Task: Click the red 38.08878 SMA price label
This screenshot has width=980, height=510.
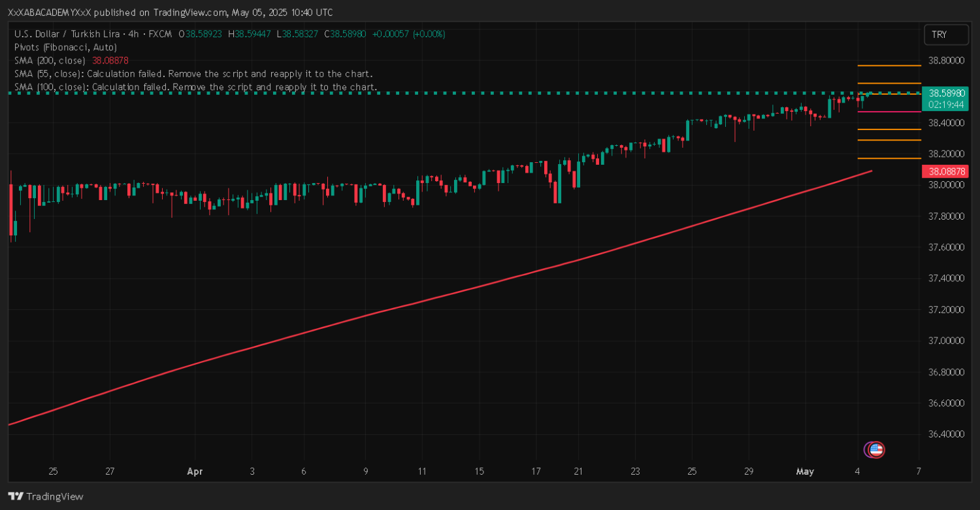Action: (943, 171)
